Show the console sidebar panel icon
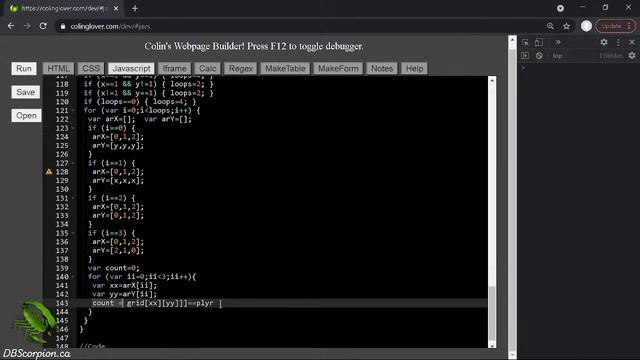640x360 pixels. click(x=525, y=56)
